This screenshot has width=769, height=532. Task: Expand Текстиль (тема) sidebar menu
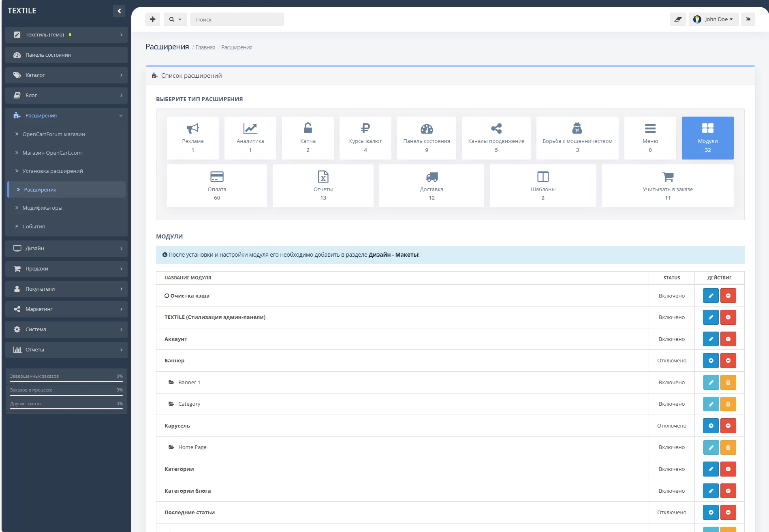click(x=66, y=35)
